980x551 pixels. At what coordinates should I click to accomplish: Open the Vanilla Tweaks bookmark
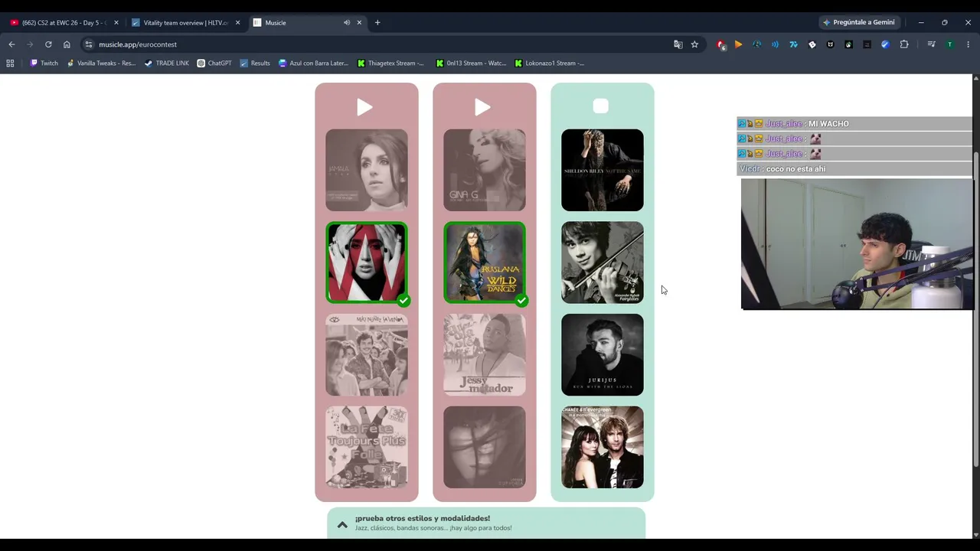click(101, 64)
